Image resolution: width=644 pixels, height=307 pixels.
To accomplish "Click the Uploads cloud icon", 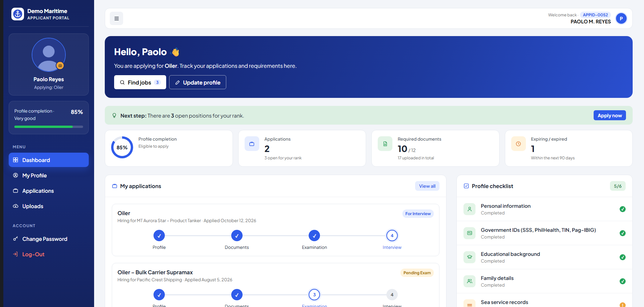I will point(15,206).
